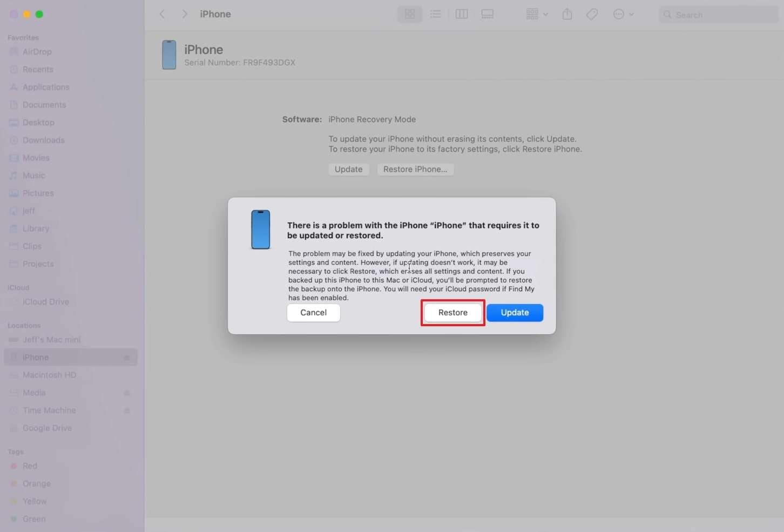The height and width of the screenshot is (532, 784).
Task: Click the Locations section heading
Action: (24, 326)
